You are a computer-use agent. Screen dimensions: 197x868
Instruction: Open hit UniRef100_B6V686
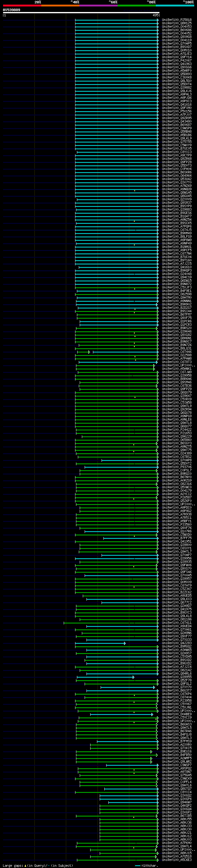point(177,30)
